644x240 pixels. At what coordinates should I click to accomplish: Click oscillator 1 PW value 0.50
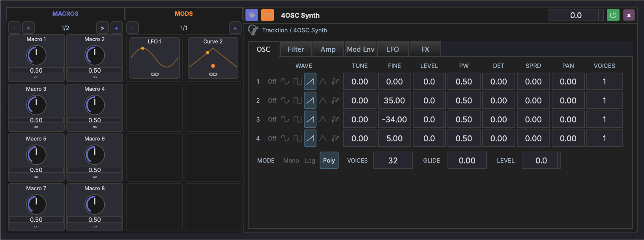(464, 82)
